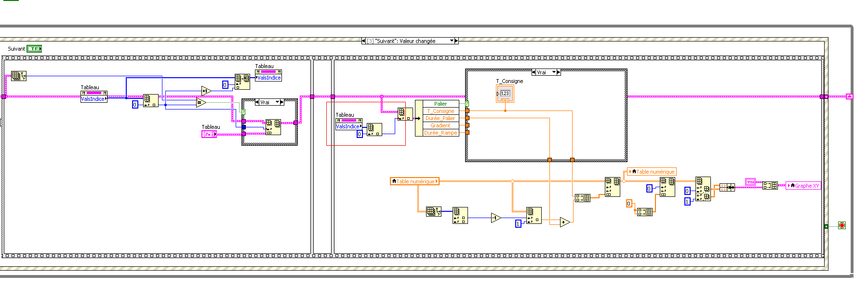The width and height of the screenshot is (868, 289).
Task: Click the Add (+) function
Action: pyautogui.click(x=565, y=222)
